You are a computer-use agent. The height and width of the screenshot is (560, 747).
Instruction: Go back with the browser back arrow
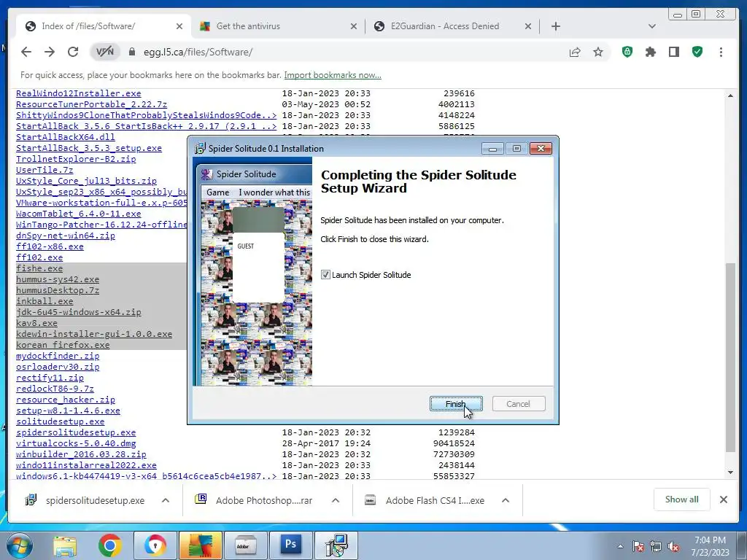click(x=26, y=52)
